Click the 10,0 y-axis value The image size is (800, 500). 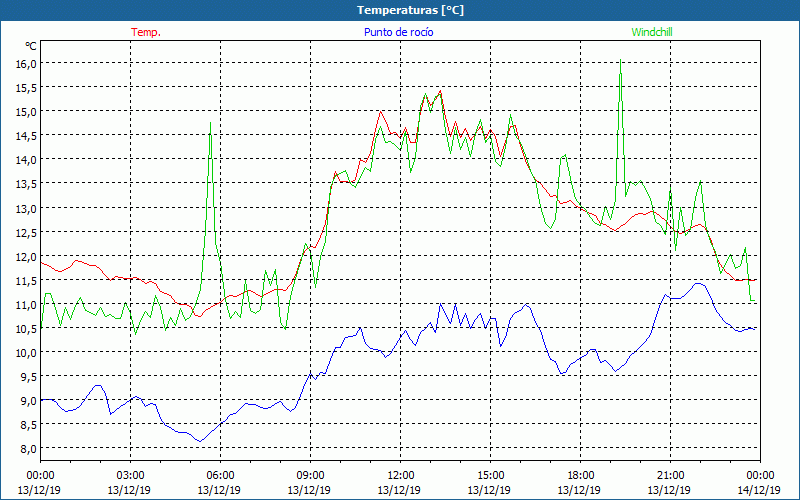click(x=28, y=353)
